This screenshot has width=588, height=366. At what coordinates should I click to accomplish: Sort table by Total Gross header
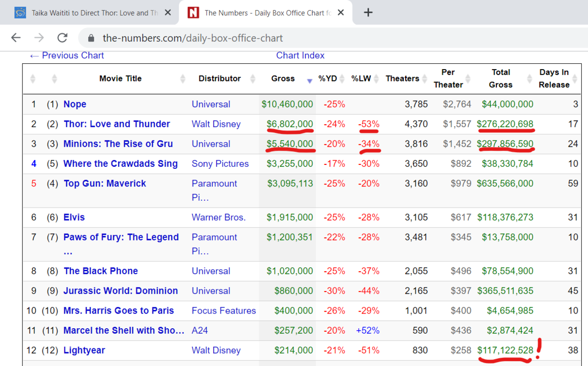[x=500, y=78]
